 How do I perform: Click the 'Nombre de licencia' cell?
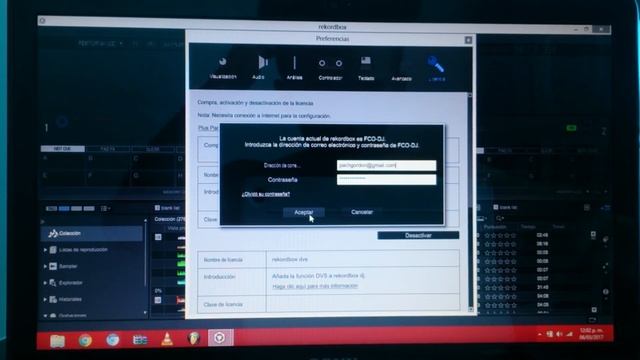(232, 260)
